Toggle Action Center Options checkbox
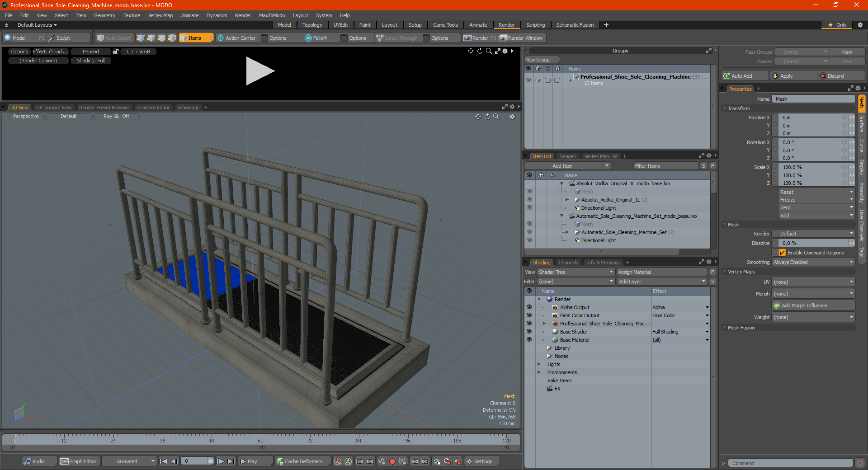Image resolution: width=868 pixels, height=470 pixels. [264, 38]
